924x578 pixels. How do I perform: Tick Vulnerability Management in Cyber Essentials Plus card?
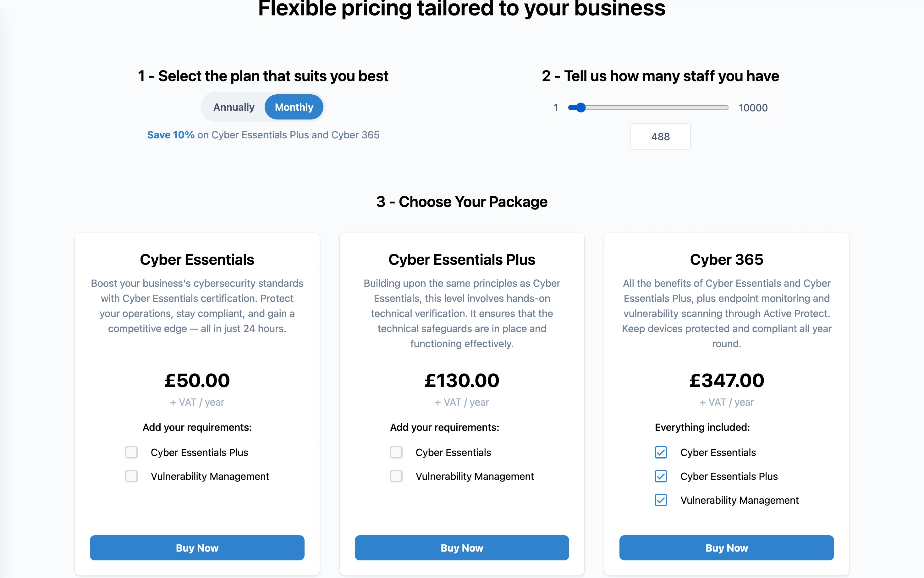tap(396, 476)
